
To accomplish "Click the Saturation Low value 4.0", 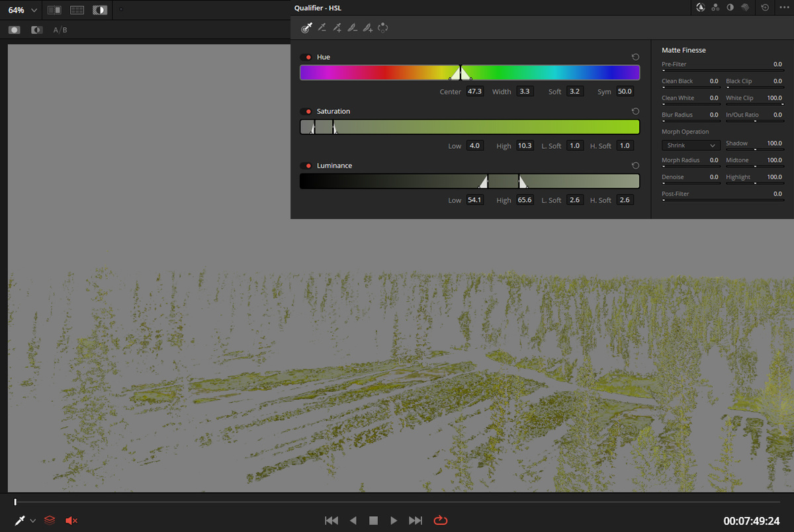I will point(474,146).
